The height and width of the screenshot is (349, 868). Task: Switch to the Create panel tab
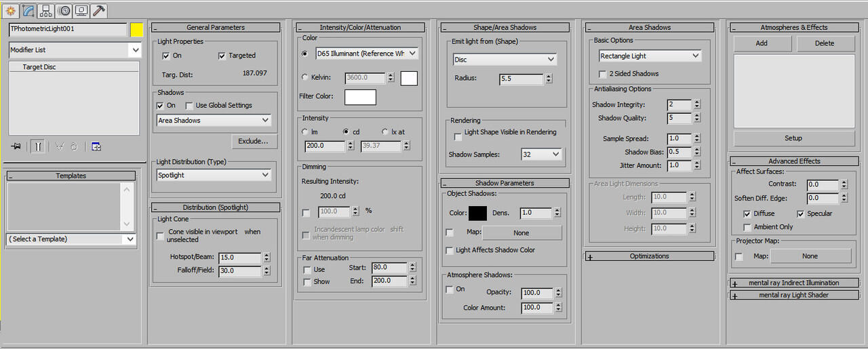(x=11, y=10)
